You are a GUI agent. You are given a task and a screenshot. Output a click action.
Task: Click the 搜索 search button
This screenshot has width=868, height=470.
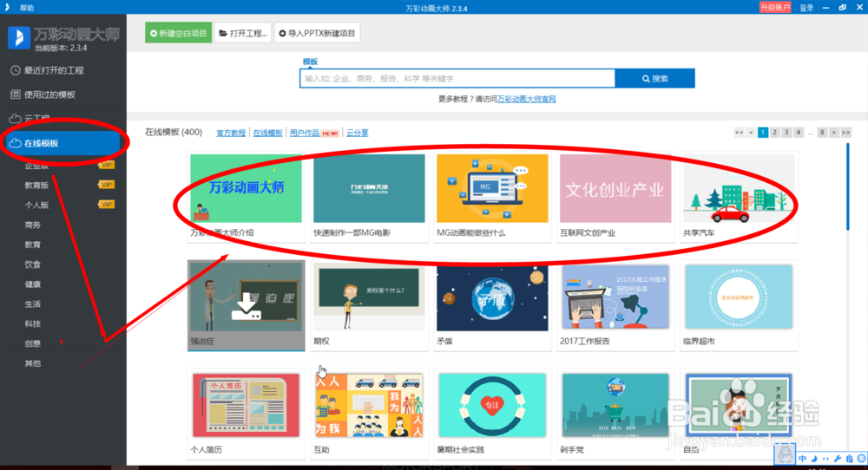point(654,79)
